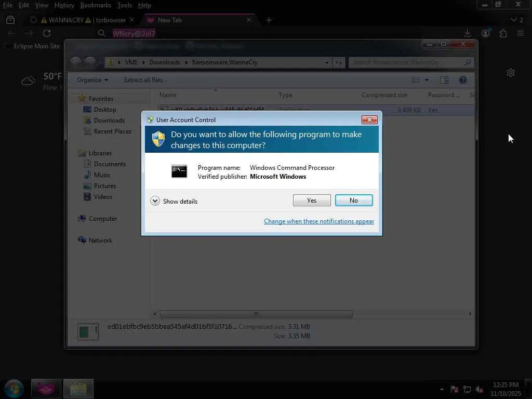The image size is (532, 399).
Task: Click the browser back arrow
Action: click(x=11, y=33)
